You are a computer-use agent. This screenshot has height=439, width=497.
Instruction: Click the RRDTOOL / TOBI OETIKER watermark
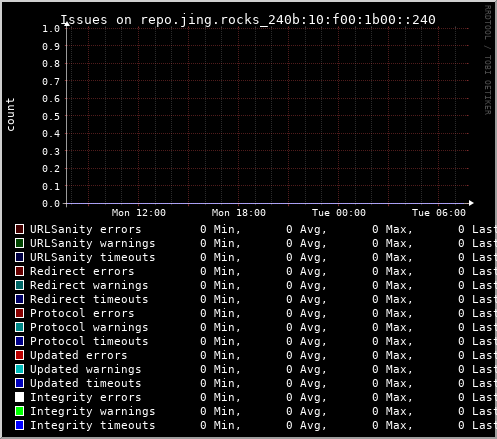pyautogui.click(x=488, y=60)
